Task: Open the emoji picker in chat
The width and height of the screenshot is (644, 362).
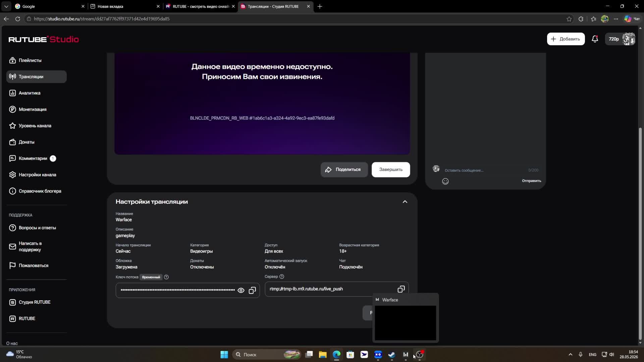Action: click(445, 181)
